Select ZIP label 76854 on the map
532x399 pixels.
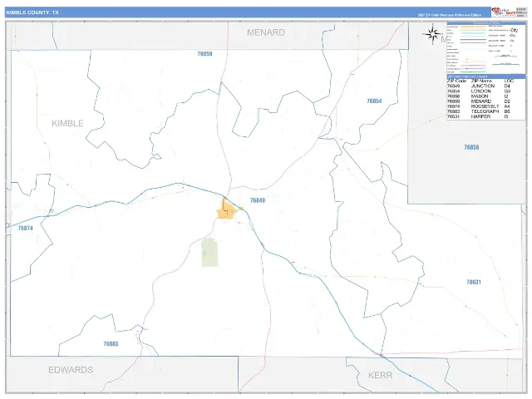(x=374, y=101)
